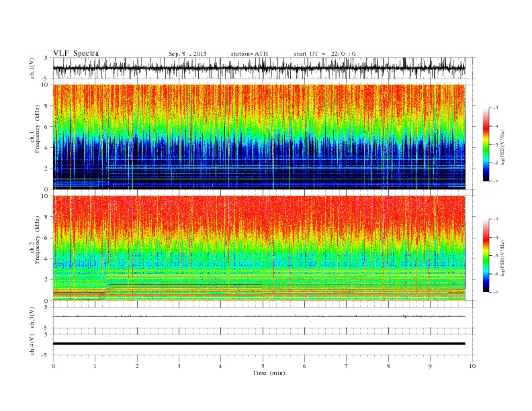532x411 pixels.
Task: Click the time-axis tick label '0'
Action: [53, 366]
